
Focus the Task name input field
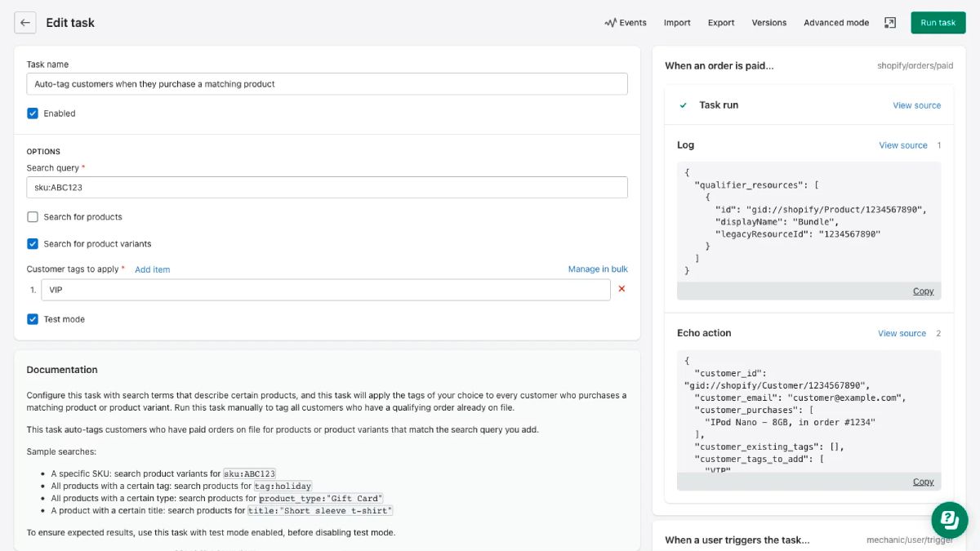pyautogui.click(x=327, y=84)
